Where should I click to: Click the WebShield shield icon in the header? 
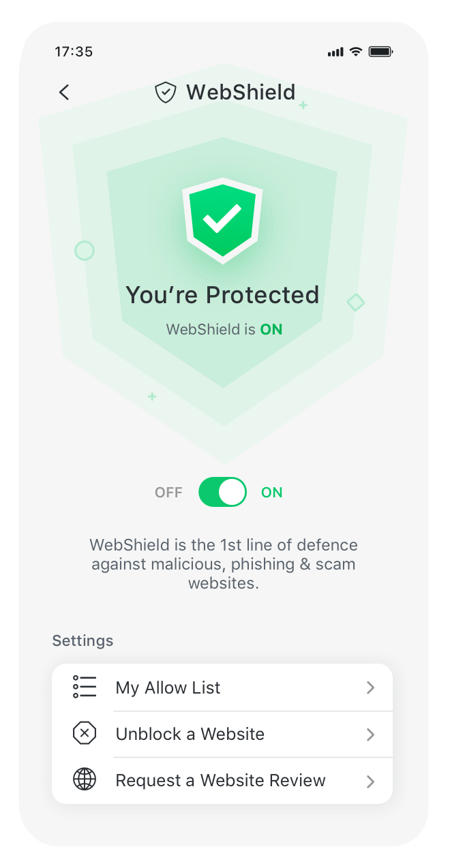pyautogui.click(x=164, y=92)
